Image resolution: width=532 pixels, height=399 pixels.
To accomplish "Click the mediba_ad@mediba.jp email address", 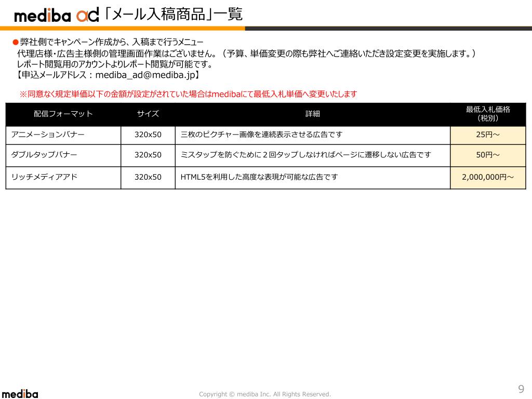I will coord(145,75).
